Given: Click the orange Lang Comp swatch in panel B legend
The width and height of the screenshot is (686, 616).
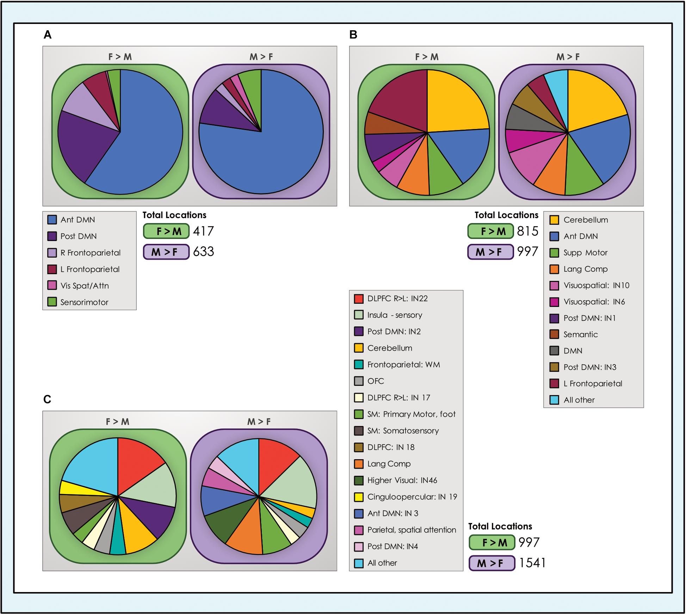Looking at the screenshot, I should tap(554, 269).
